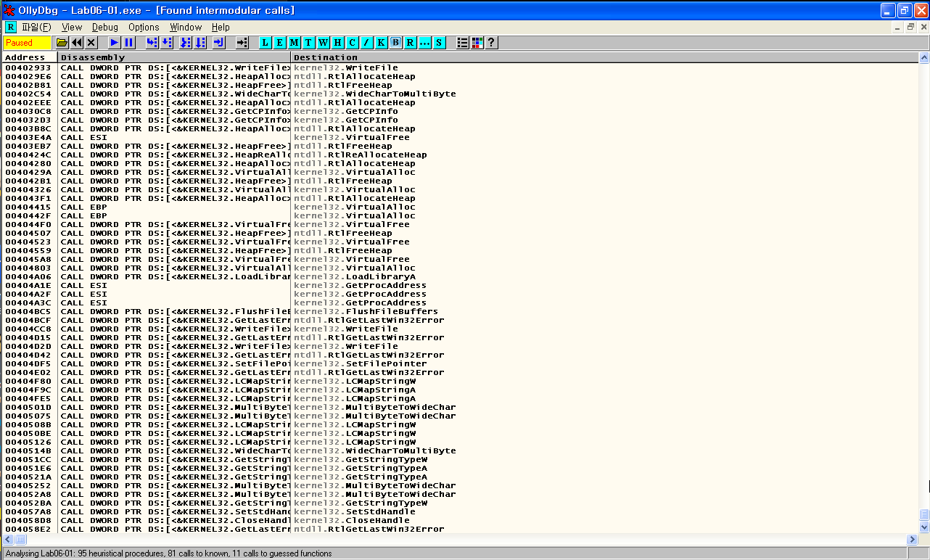
Task: Click the R icon in menu bar
Action: coord(10,27)
